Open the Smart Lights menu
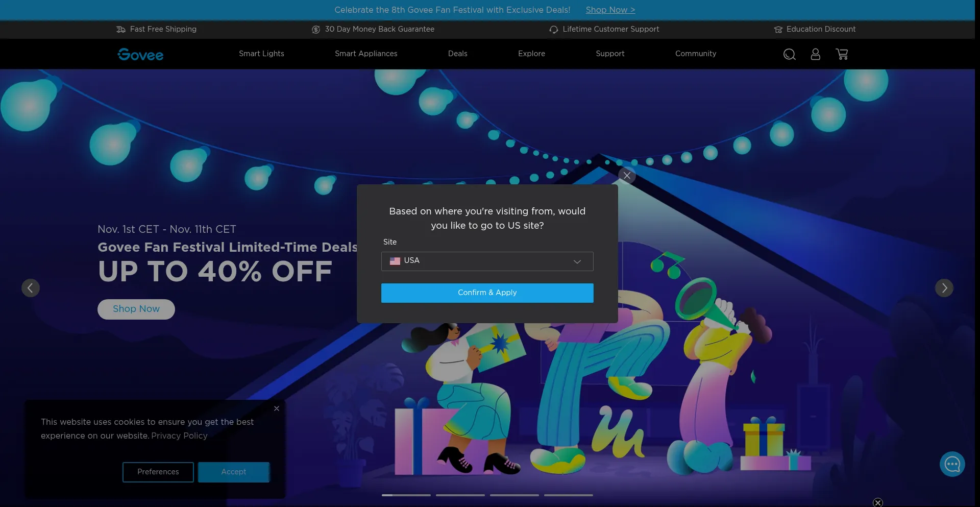 tap(261, 54)
